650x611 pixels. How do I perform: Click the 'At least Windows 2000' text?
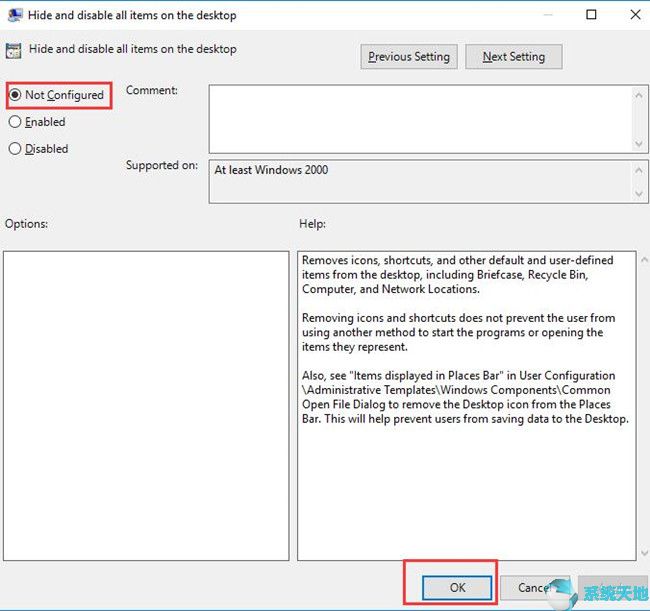[x=271, y=170]
